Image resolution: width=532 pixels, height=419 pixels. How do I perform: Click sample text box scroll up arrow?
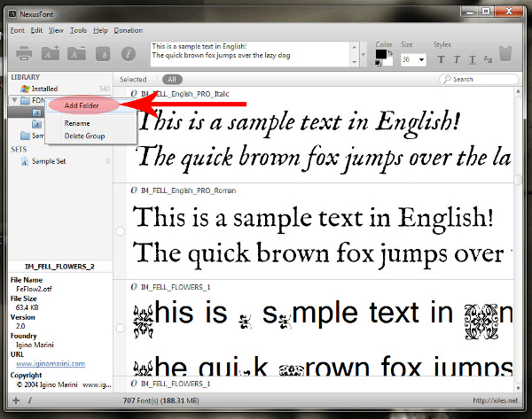point(354,47)
